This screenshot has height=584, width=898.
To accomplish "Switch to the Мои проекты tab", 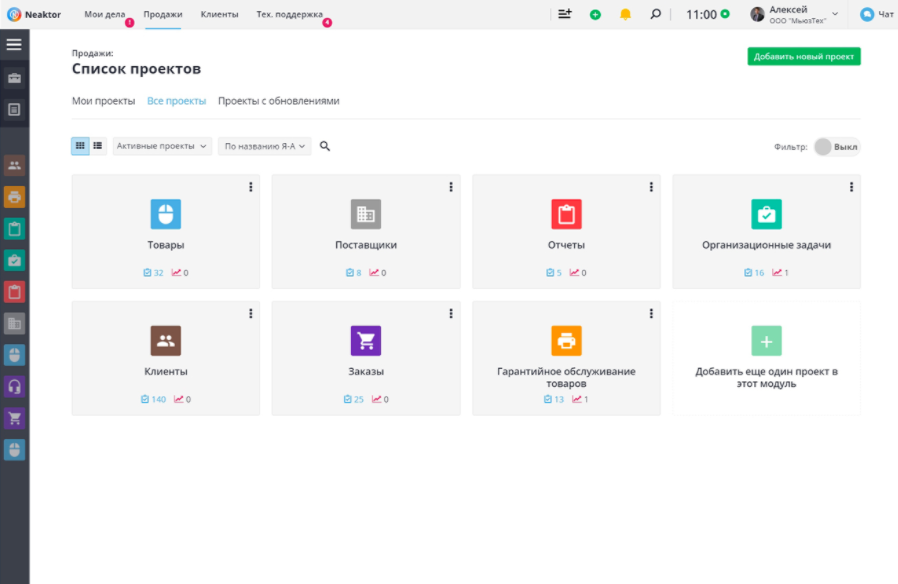I will 104,101.
